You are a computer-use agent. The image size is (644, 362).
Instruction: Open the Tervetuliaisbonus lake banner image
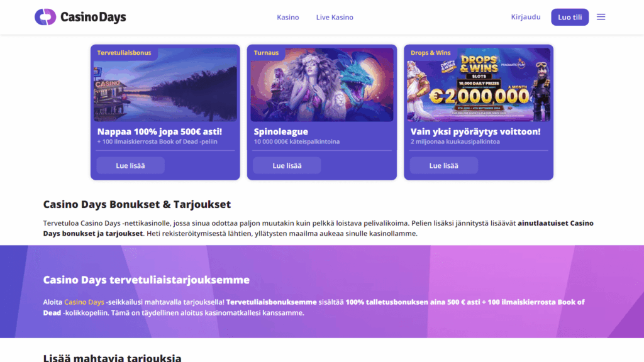(165, 88)
